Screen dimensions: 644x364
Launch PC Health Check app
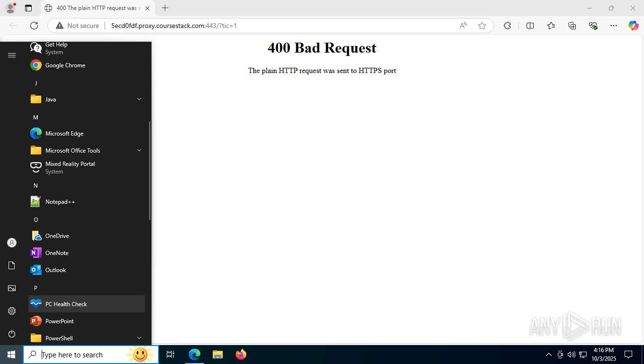point(87,304)
